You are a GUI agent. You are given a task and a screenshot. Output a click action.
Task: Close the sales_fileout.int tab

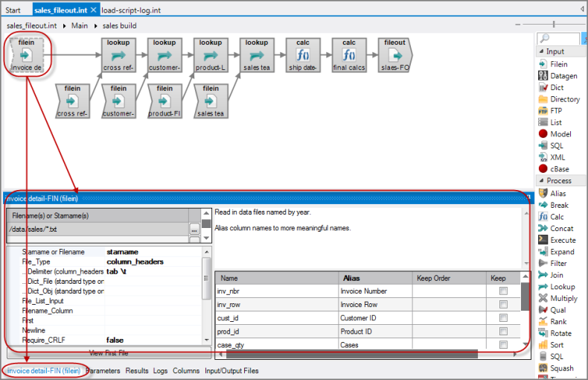[94, 10]
